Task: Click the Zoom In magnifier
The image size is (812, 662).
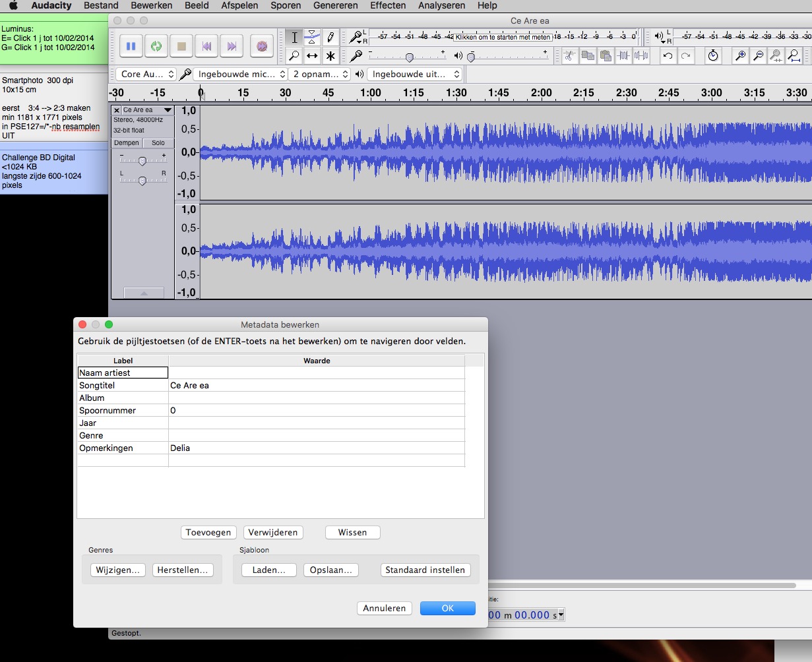Action: [x=741, y=56]
